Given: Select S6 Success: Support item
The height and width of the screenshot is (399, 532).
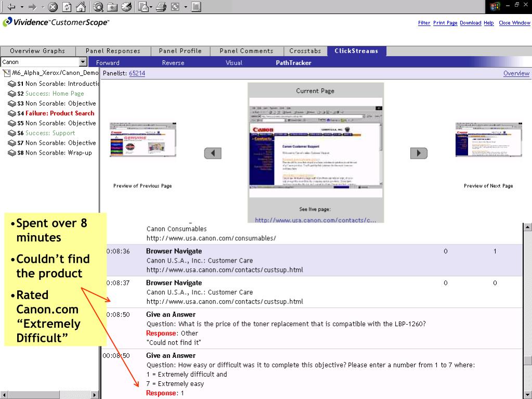Looking at the screenshot, I should point(46,133).
